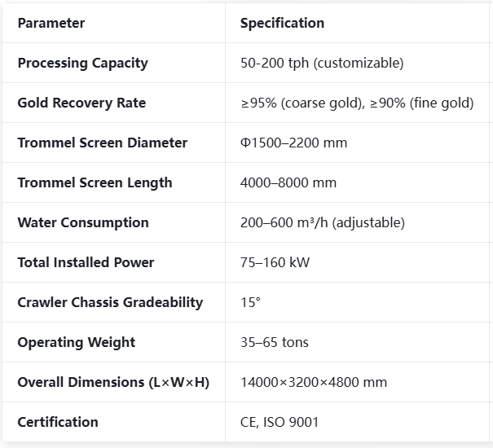Image resolution: width=493 pixels, height=448 pixels.
Task: Select the Water Consumption label
Action: (x=83, y=222)
